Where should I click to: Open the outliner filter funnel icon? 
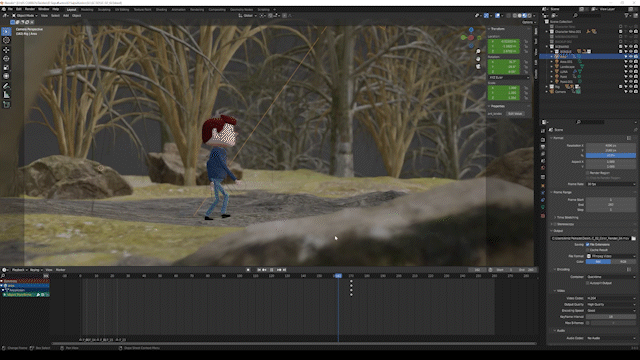627,16
